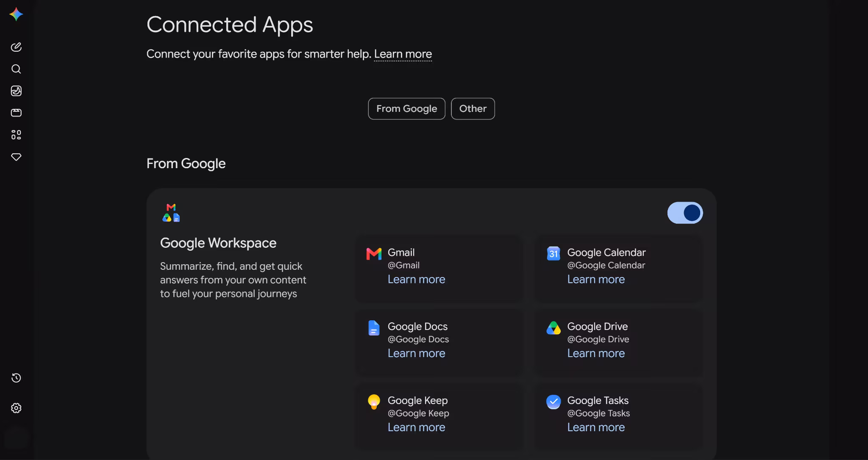
Task: Click the @Google Keep handle text
Action: (x=418, y=413)
